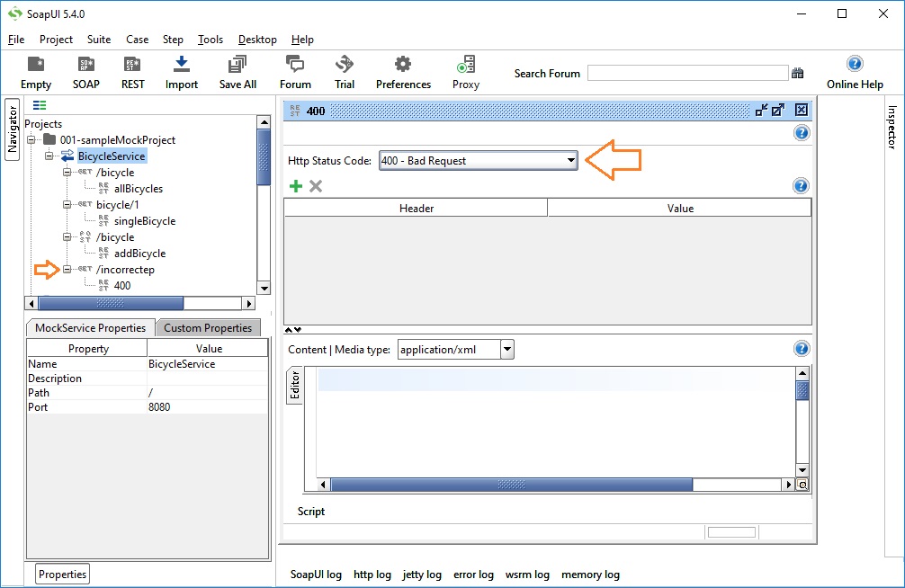Viewport: 905px width, 588px height.
Task: Open the Tools menu
Action: [211, 40]
